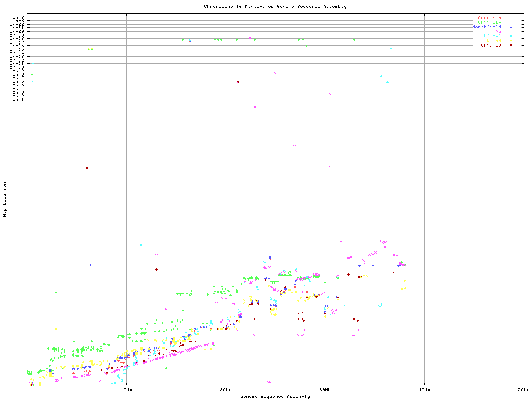The height and width of the screenshot is (399, 532).
Task: Click the 50Mb x-axis tick label
Action: point(523,390)
